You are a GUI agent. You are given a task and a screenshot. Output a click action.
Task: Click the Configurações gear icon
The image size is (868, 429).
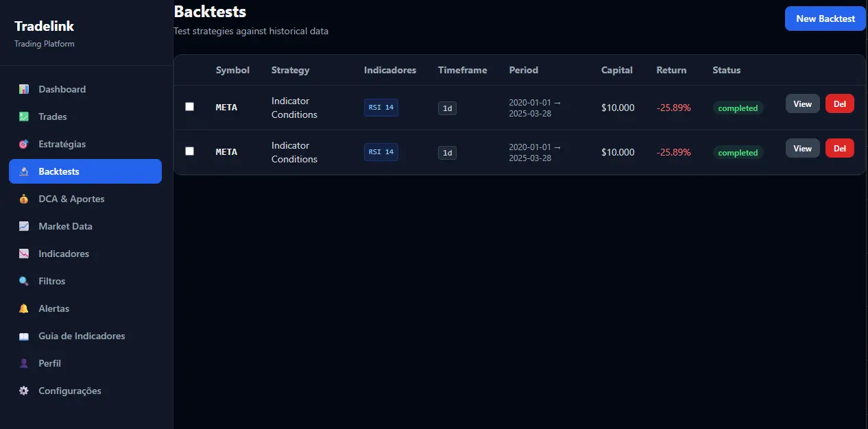(24, 391)
